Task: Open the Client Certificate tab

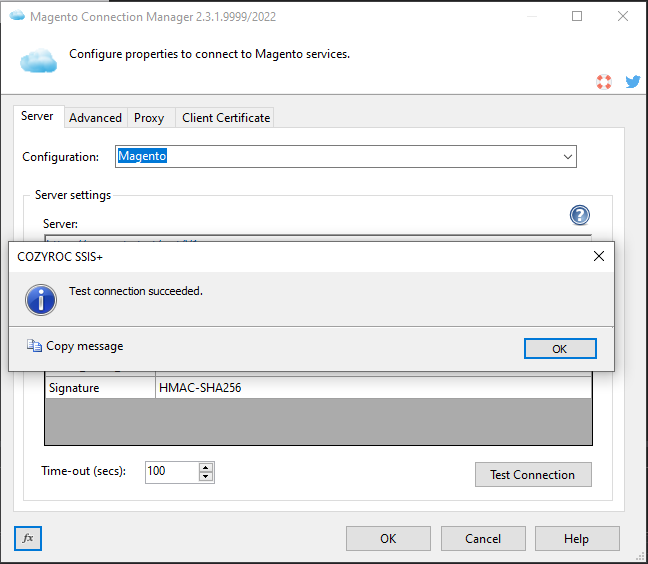Action: tap(226, 118)
